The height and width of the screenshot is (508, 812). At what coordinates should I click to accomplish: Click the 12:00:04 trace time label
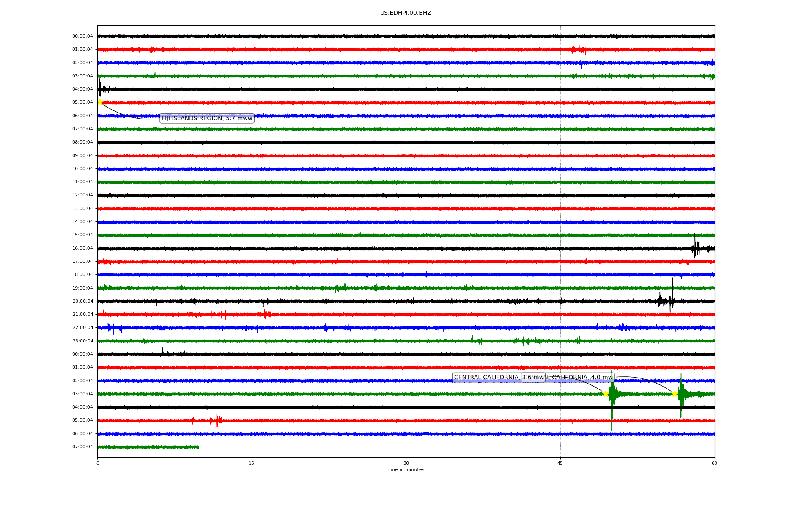[x=82, y=195]
